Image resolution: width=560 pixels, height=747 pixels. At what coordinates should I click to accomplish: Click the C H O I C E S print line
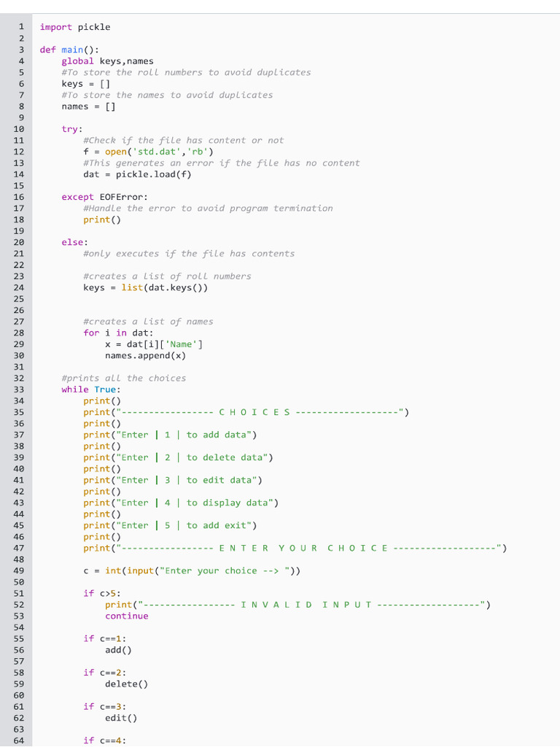pos(246,412)
